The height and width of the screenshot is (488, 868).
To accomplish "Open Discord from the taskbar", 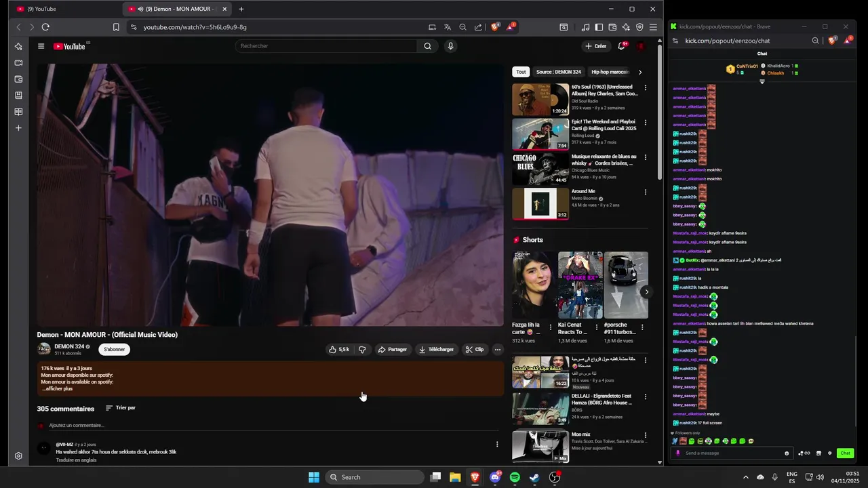I will tap(495, 477).
